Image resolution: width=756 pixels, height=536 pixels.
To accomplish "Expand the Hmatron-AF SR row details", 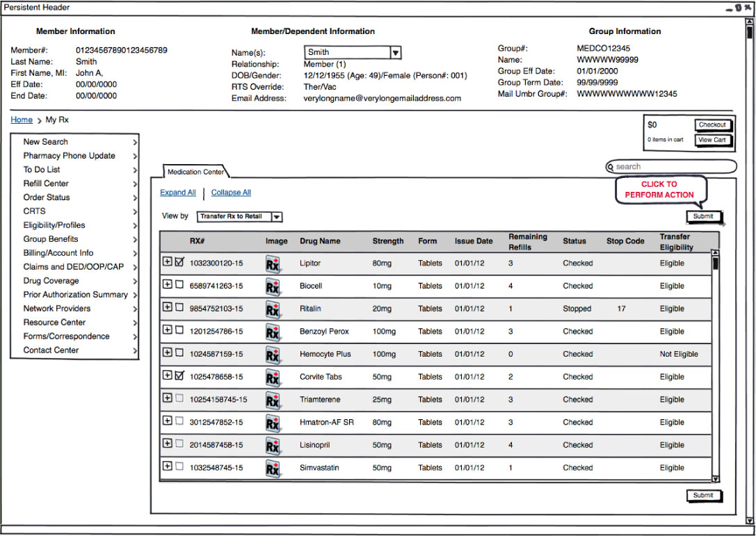I will coord(168,421).
